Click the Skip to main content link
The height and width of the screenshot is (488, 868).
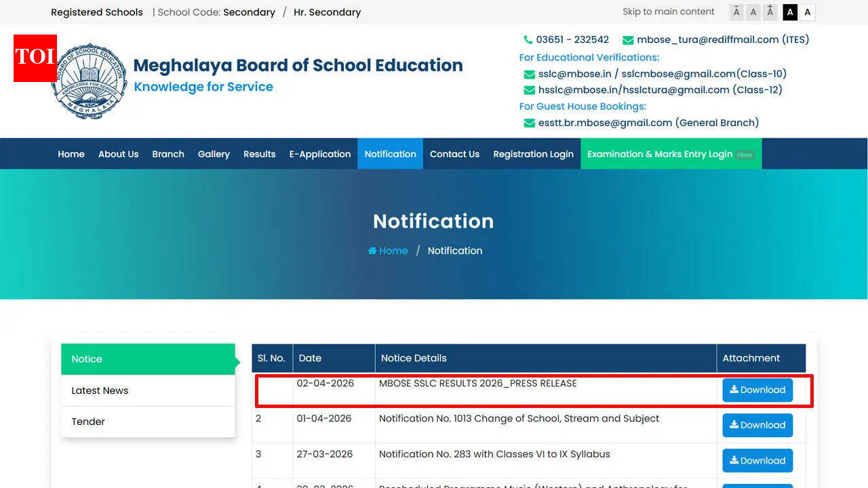[668, 12]
